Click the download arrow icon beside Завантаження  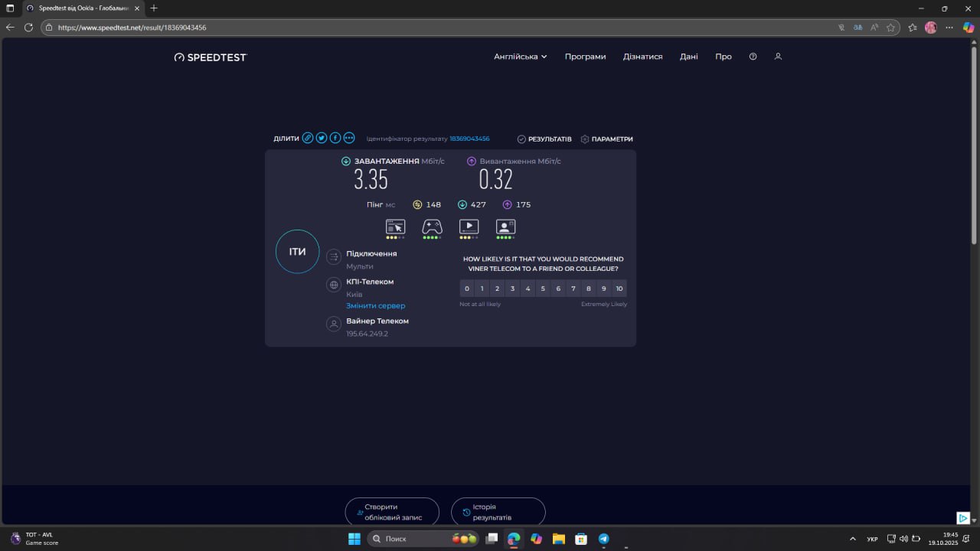tap(346, 161)
